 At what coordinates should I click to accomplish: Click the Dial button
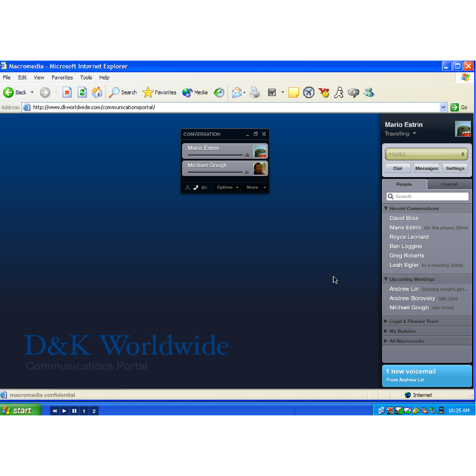398,168
